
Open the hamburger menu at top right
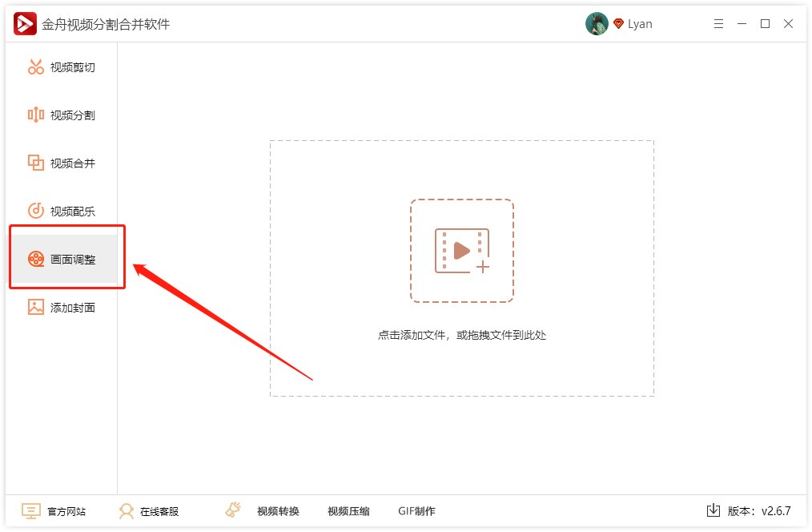718,23
